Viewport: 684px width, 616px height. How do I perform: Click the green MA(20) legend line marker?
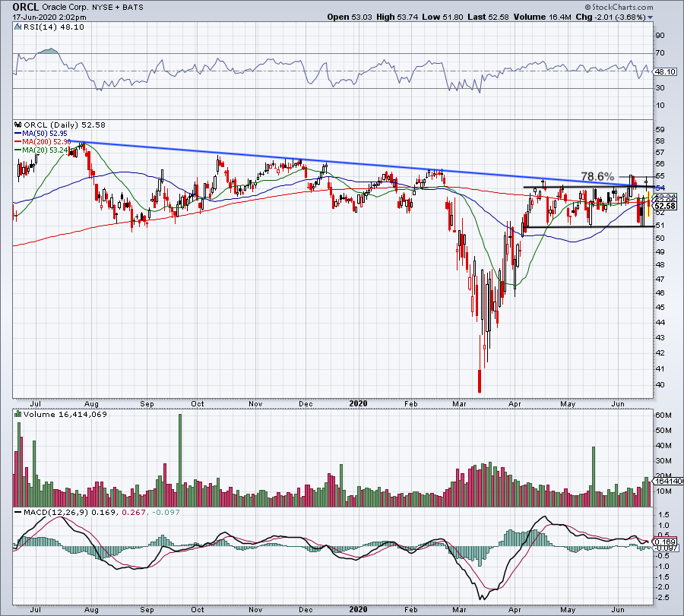[18, 150]
